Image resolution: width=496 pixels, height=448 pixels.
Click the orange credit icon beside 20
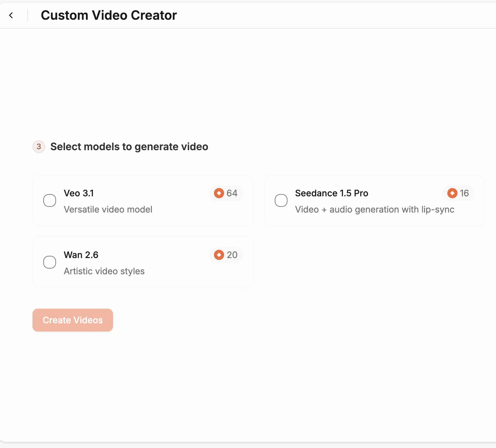pos(219,255)
